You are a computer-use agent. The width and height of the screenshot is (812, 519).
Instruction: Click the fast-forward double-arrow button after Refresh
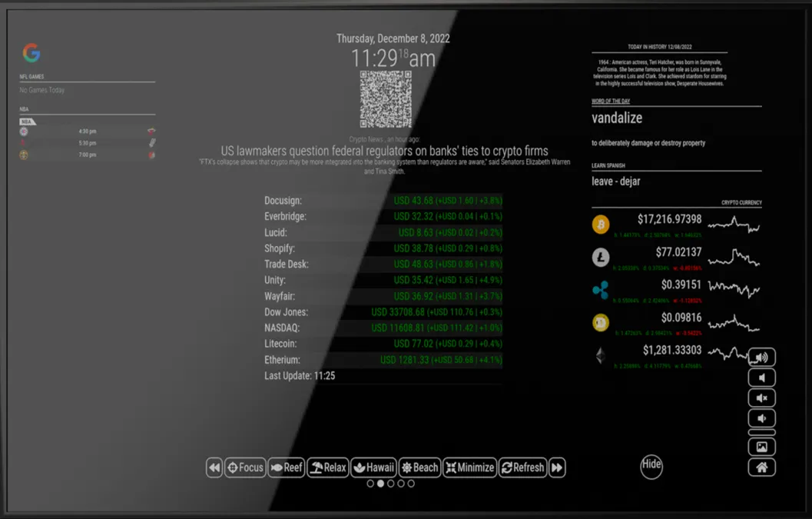(557, 467)
